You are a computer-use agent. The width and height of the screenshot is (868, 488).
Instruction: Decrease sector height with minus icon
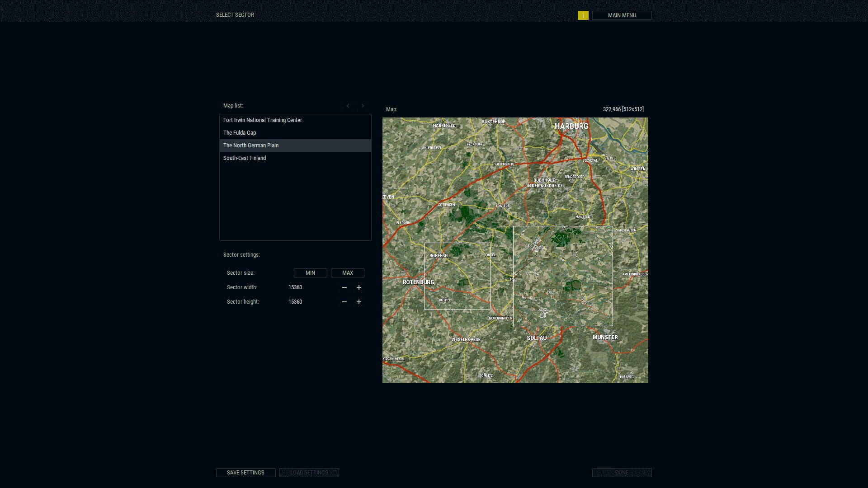(344, 302)
